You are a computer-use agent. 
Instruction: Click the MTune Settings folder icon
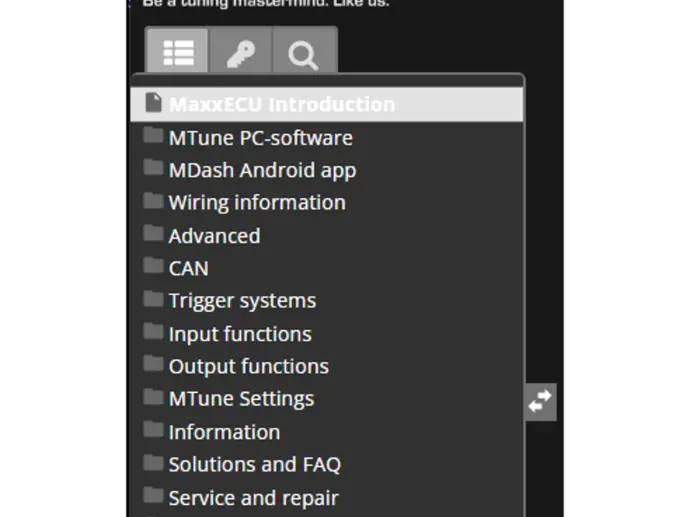pyautogui.click(x=153, y=397)
